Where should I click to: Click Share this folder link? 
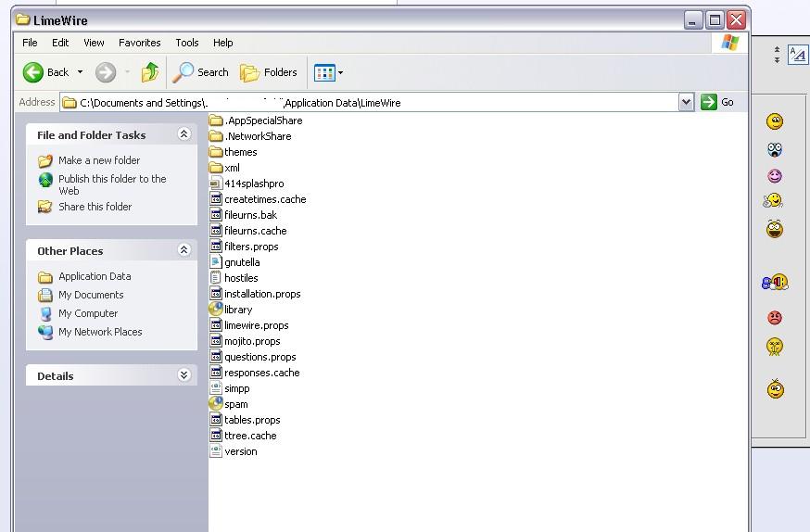95,207
